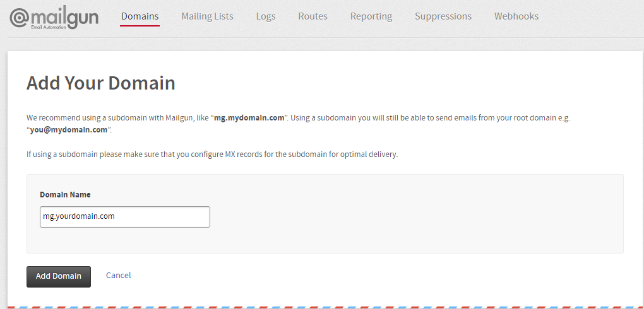Click the striped airmail border at the bottom
The image size is (644, 309).
[x=322, y=306]
